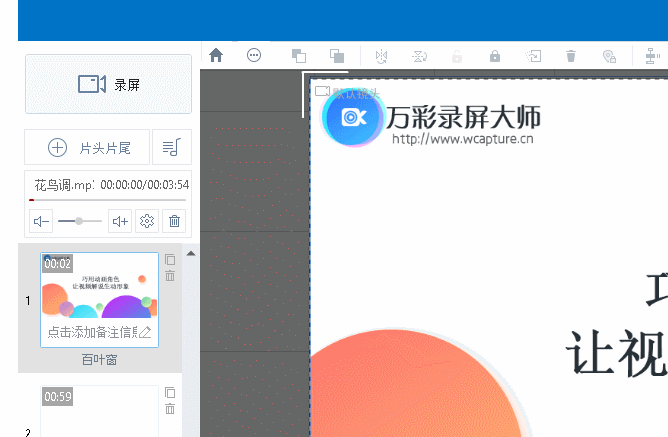Flip the object horizontally
The image size is (668, 437).
coord(381,56)
